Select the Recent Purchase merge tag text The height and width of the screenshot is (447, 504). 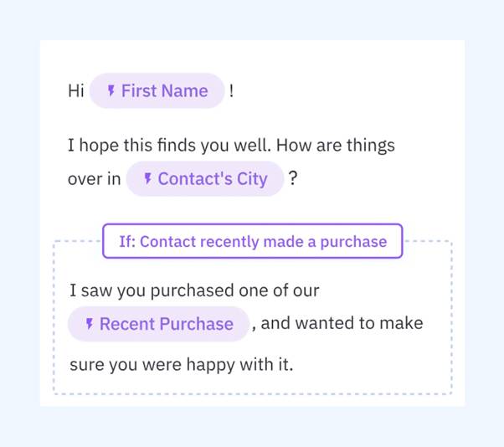pyautogui.click(x=166, y=324)
